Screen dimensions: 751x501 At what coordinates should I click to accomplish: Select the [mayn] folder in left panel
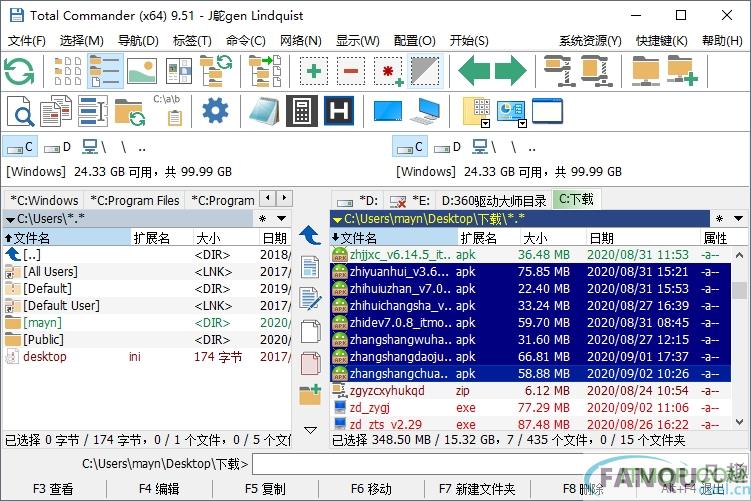pos(147,323)
